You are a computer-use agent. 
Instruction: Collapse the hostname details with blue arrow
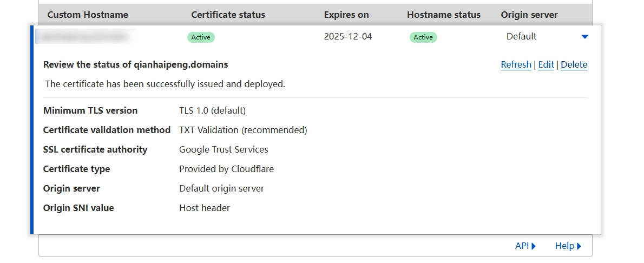tap(584, 37)
